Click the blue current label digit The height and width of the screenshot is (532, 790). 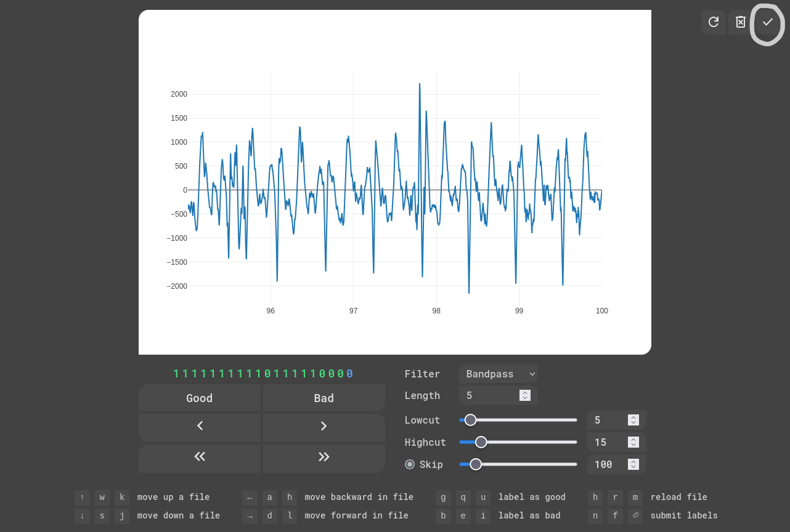349,374
